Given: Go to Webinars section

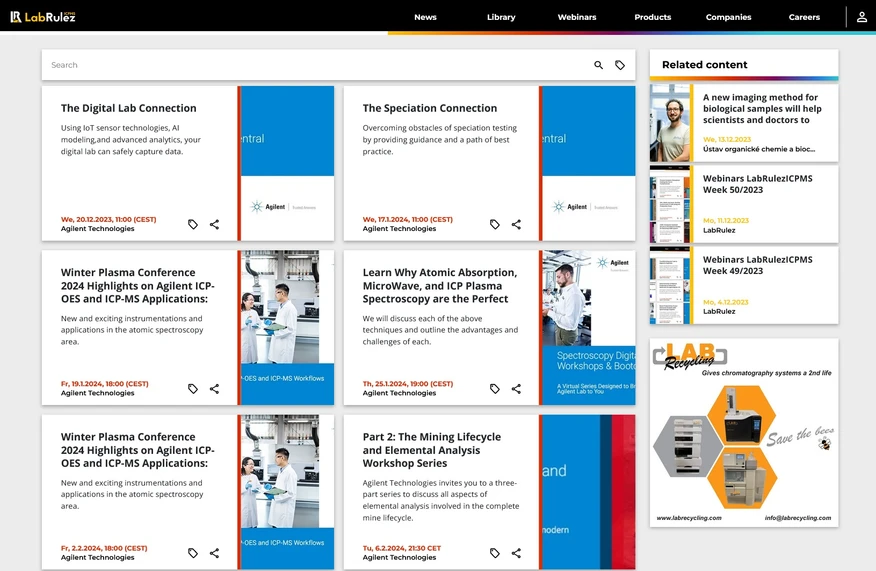Looking at the screenshot, I should tap(577, 17).
